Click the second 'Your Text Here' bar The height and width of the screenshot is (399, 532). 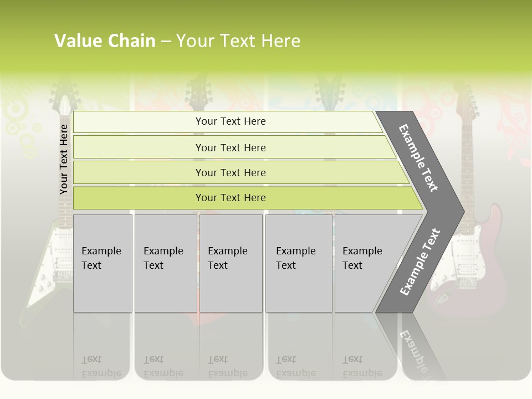(x=230, y=147)
